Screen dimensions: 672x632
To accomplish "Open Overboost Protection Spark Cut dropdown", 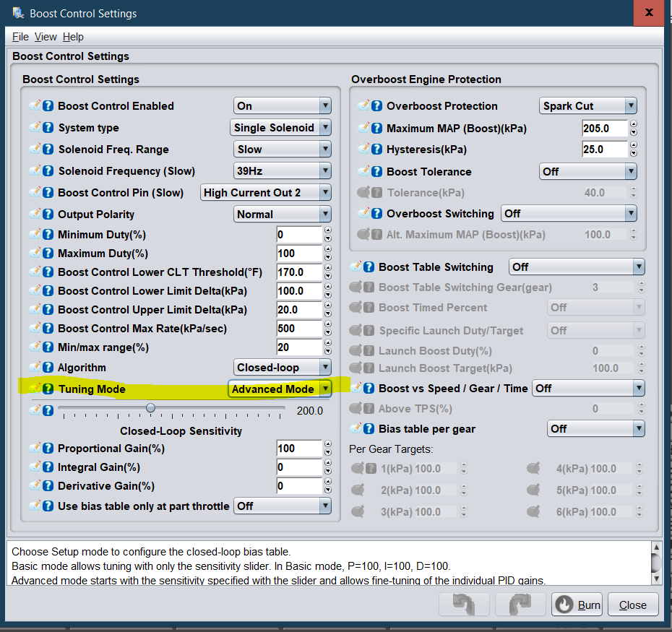I will click(x=587, y=106).
